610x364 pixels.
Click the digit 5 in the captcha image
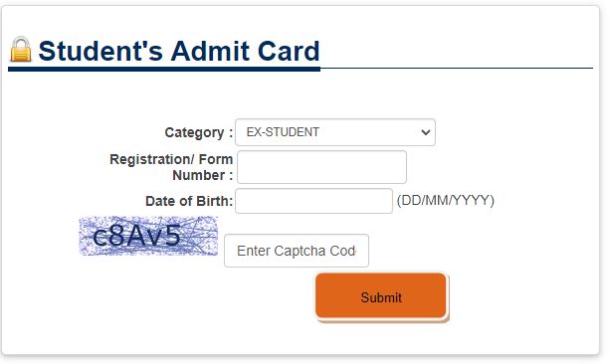(x=173, y=235)
